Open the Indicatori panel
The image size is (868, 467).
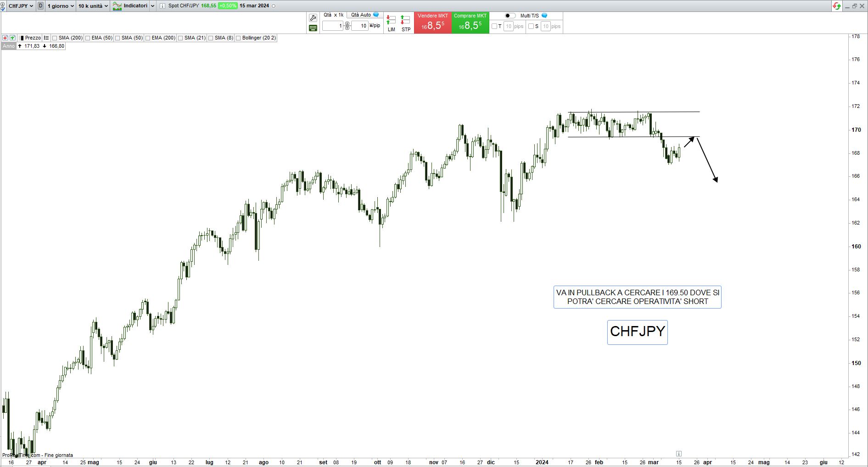click(130, 6)
